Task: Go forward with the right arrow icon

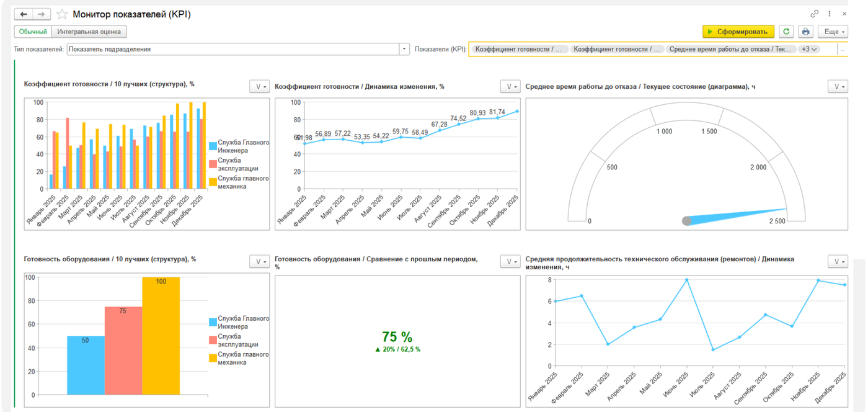Action: pyautogui.click(x=42, y=14)
